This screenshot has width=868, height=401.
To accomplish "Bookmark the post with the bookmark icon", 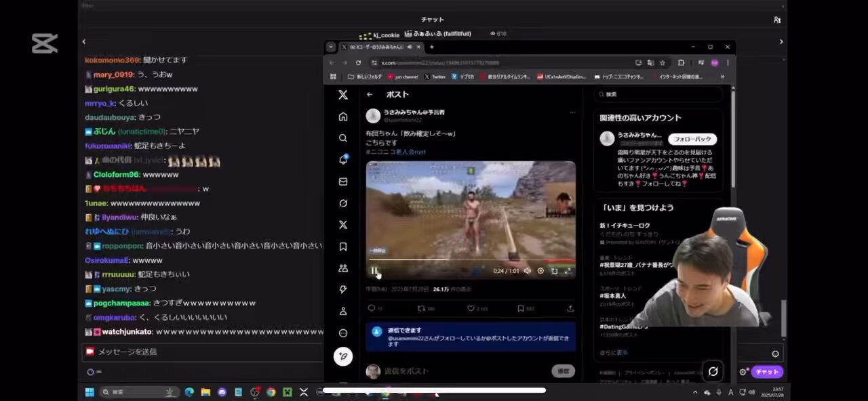I will click(x=520, y=308).
